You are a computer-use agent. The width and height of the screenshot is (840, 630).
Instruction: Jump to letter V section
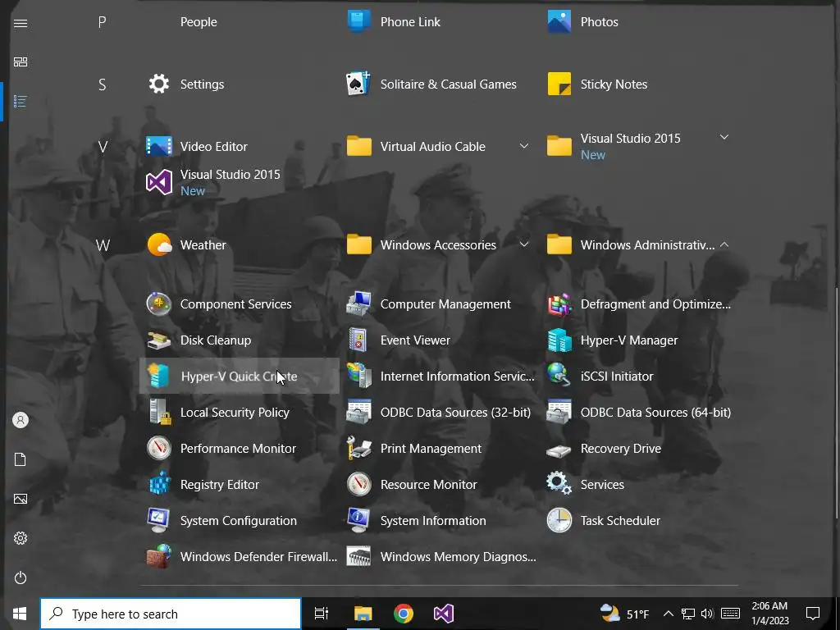pyautogui.click(x=103, y=147)
